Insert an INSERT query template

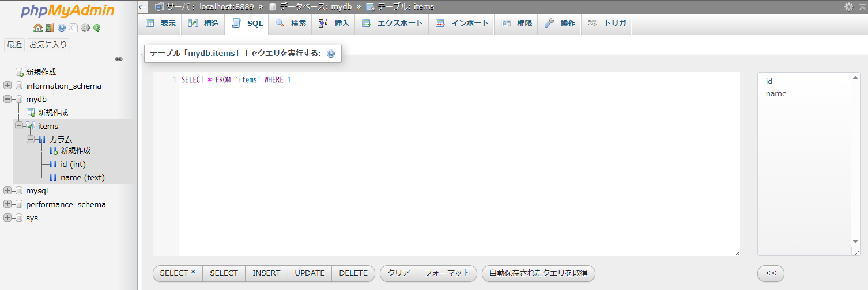[266, 273]
